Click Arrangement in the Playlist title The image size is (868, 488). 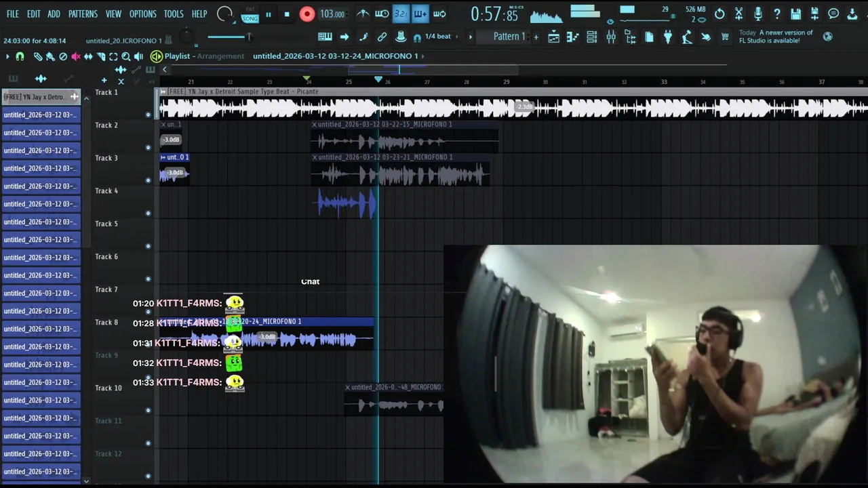click(220, 56)
